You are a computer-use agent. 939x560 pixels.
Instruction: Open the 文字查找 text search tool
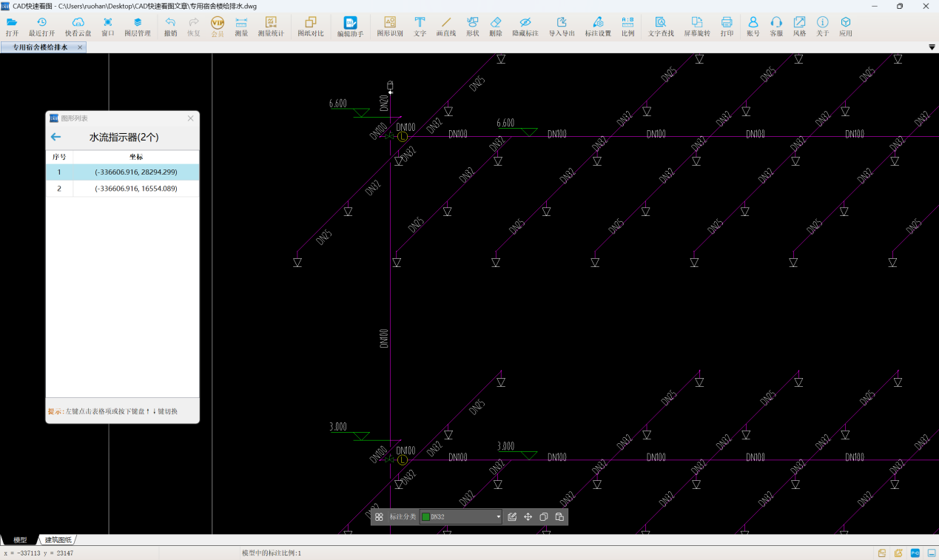(661, 27)
